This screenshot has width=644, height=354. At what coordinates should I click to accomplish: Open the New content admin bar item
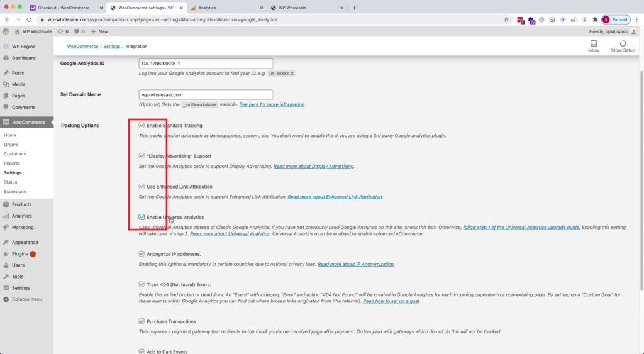[x=99, y=31]
